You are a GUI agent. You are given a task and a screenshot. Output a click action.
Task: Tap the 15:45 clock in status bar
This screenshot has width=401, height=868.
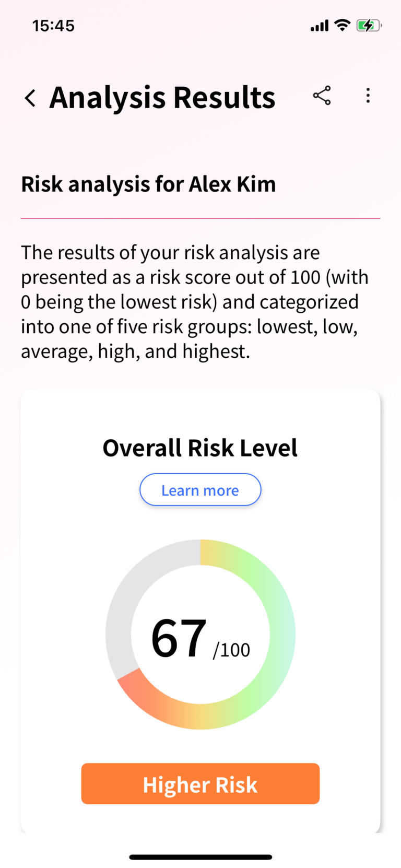(x=53, y=26)
